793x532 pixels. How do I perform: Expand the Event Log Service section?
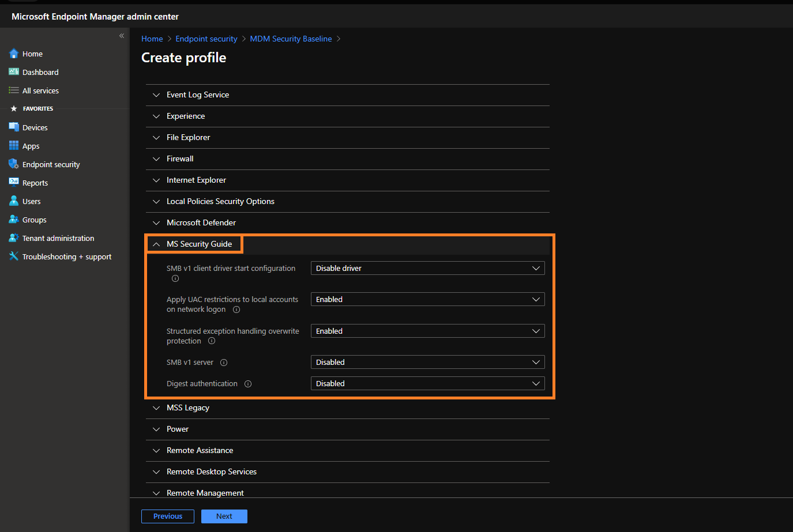tap(348, 95)
